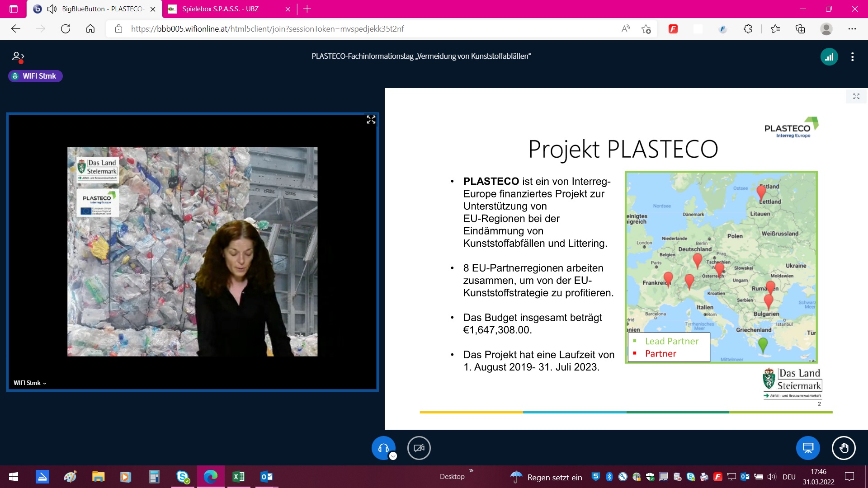This screenshot has height=488, width=868.
Task: Launch scanner app from taskbar
Action: (42, 477)
